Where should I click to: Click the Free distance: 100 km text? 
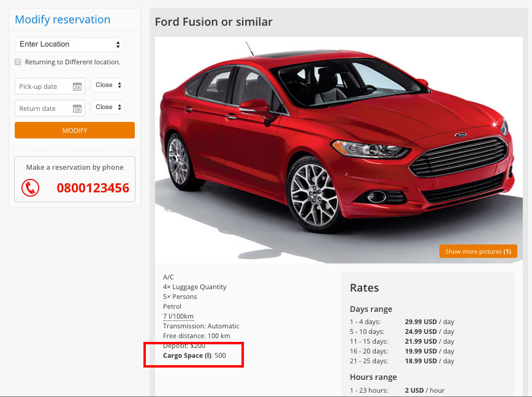[x=197, y=336]
